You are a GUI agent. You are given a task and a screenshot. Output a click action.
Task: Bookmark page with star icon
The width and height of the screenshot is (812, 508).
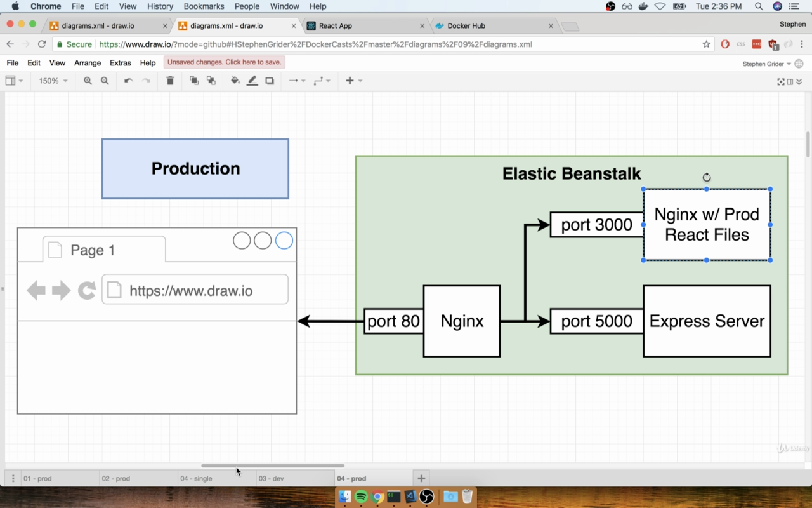click(706, 44)
